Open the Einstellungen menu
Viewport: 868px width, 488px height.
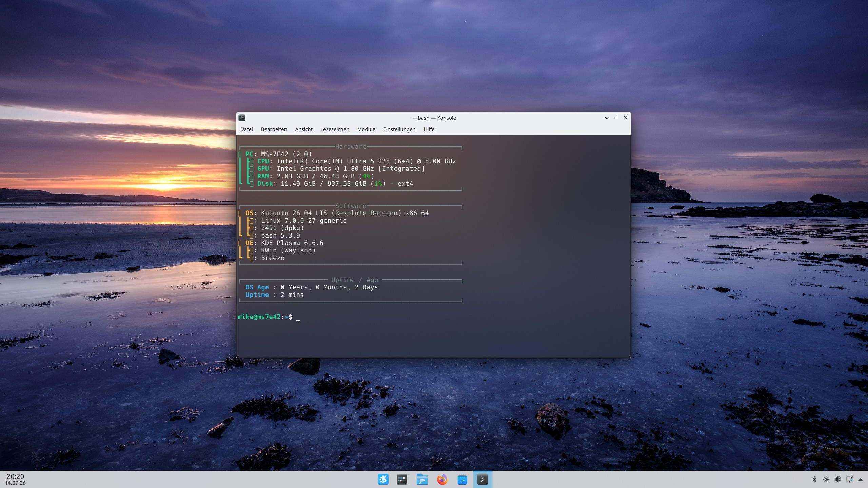pyautogui.click(x=399, y=129)
